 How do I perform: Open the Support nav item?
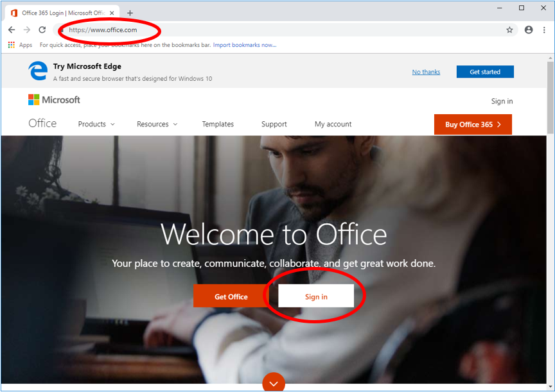[x=274, y=124]
